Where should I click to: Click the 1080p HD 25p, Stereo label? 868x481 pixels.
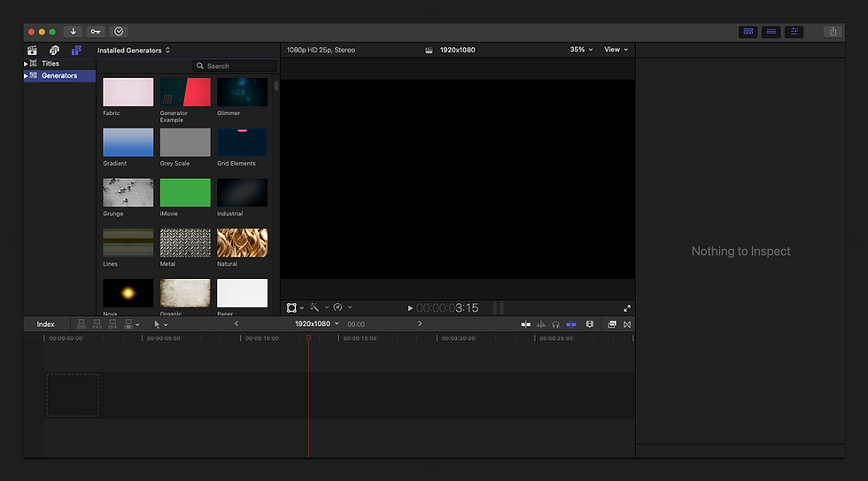click(x=321, y=50)
